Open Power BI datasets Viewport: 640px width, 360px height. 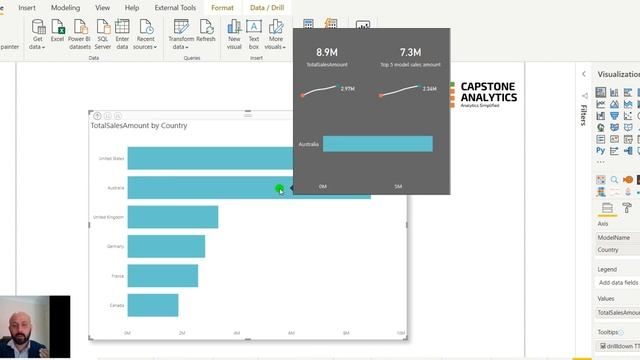point(79,35)
